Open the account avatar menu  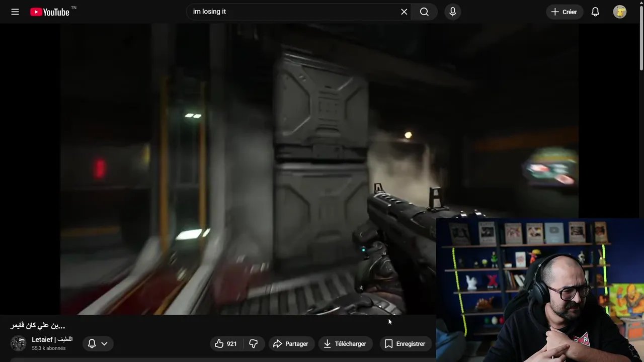(620, 12)
